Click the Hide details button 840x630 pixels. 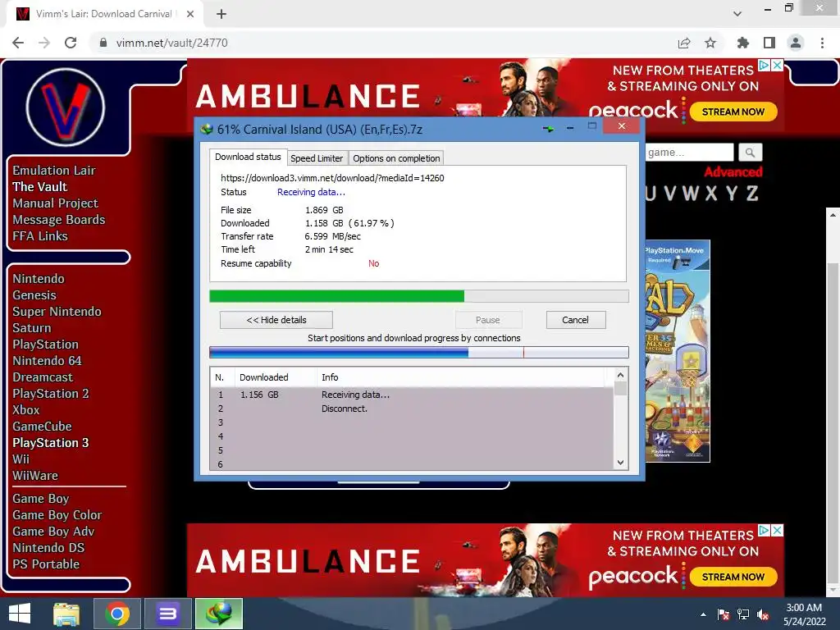[276, 320]
